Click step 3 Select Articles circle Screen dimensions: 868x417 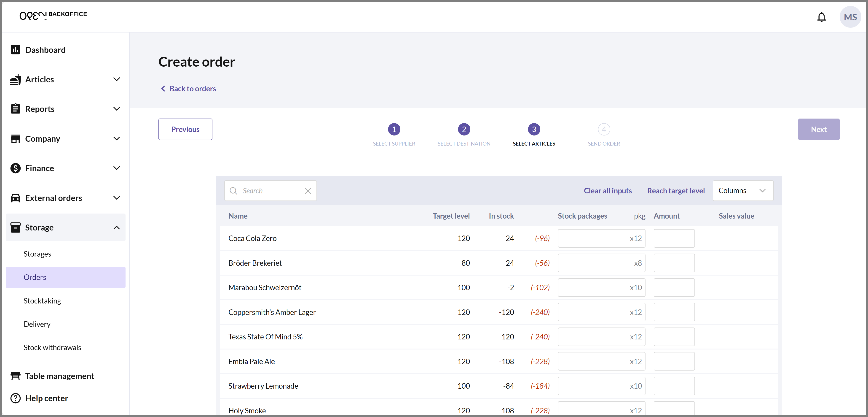534,129
